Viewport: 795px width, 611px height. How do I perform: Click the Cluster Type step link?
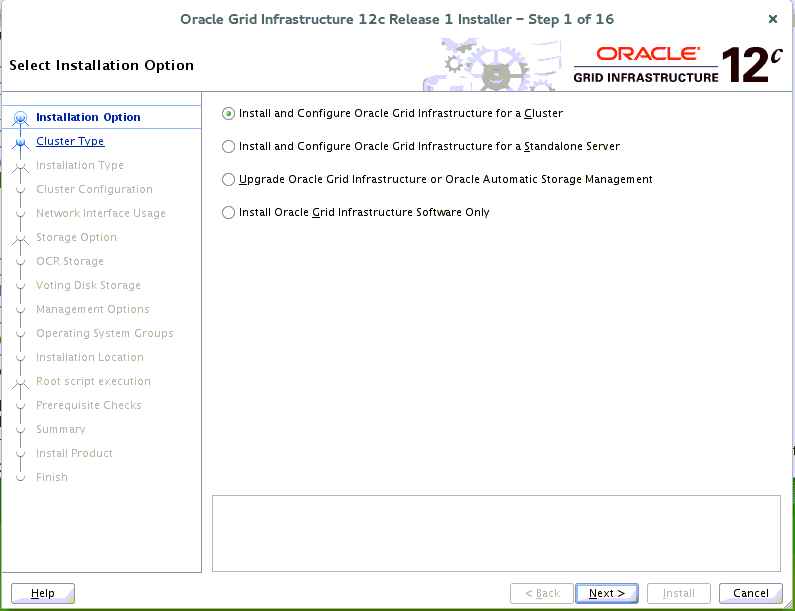point(70,142)
